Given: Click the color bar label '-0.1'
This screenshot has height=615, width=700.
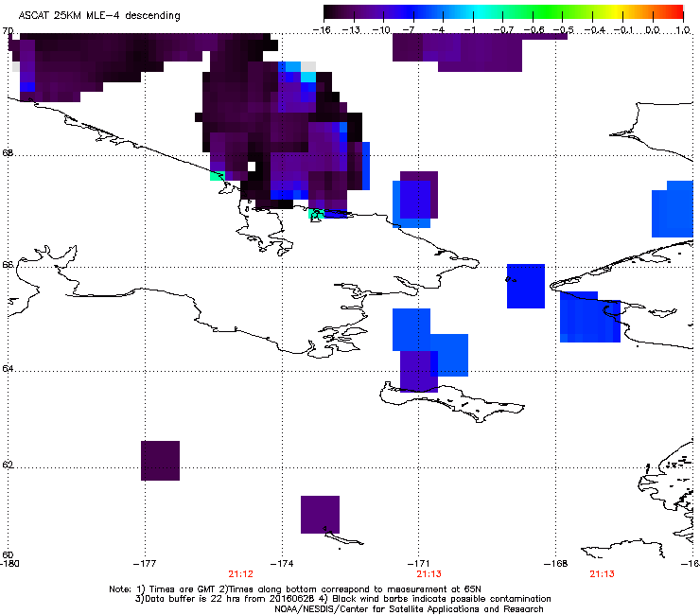Looking at the screenshot, I should click(x=624, y=30).
